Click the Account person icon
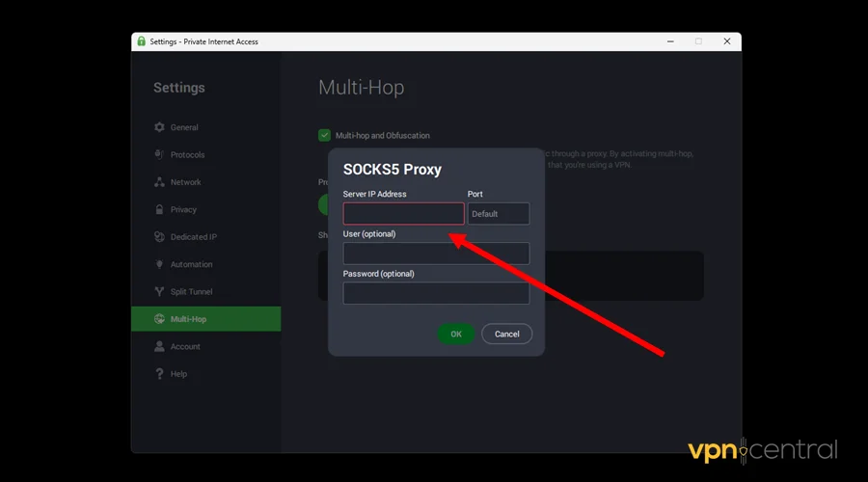Image resolution: width=868 pixels, height=482 pixels. (159, 346)
